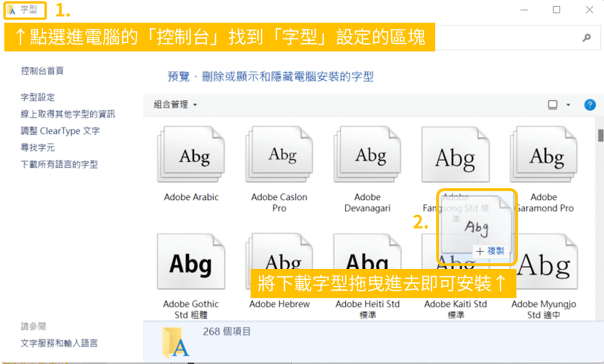
Task: Click the blue help question mark icon
Action: [x=590, y=105]
